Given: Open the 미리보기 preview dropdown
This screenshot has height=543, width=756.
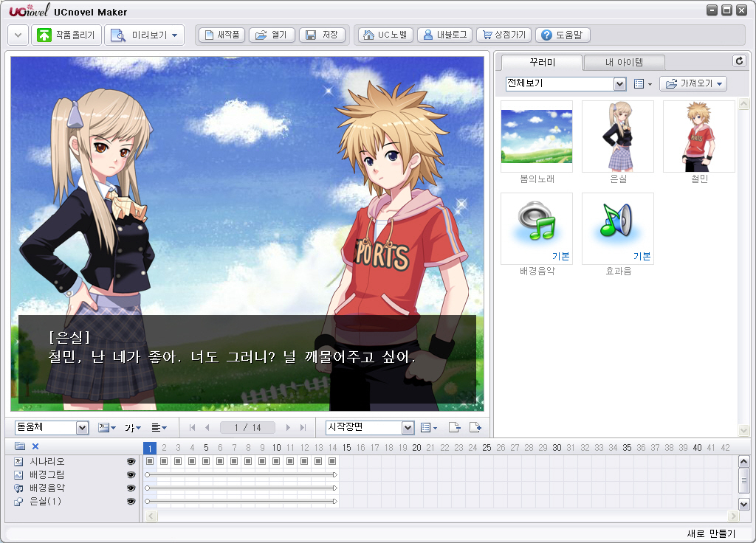Looking at the screenshot, I should tap(144, 35).
